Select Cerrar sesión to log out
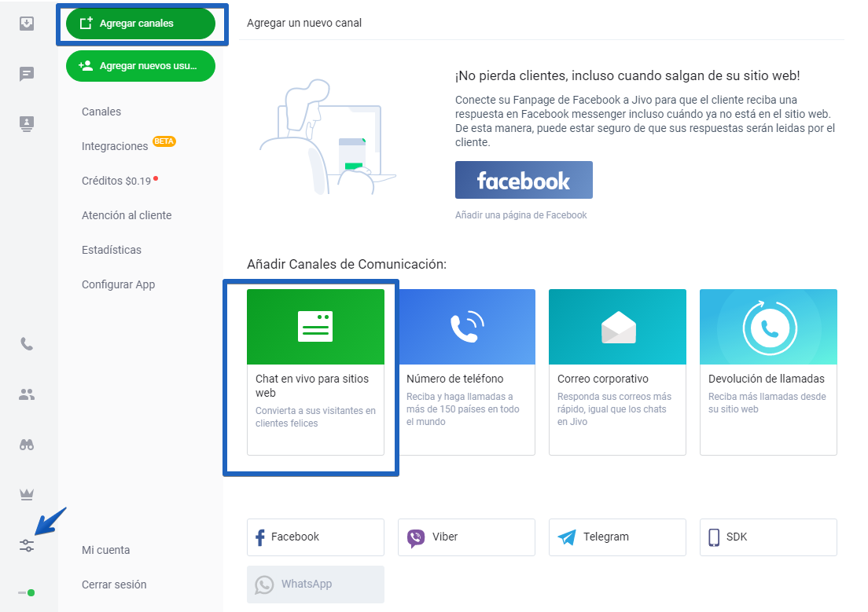Image resolution: width=868 pixels, height=612 pixels. point(114,585)
